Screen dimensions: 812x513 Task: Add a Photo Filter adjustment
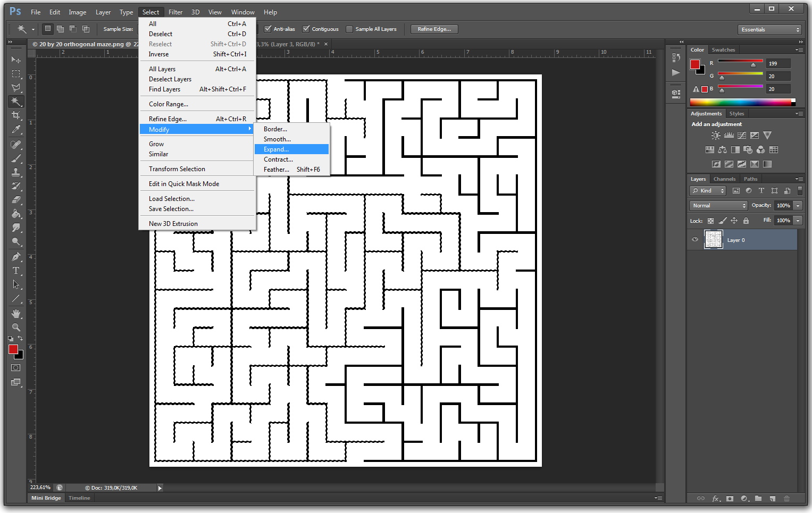point(748,150)
